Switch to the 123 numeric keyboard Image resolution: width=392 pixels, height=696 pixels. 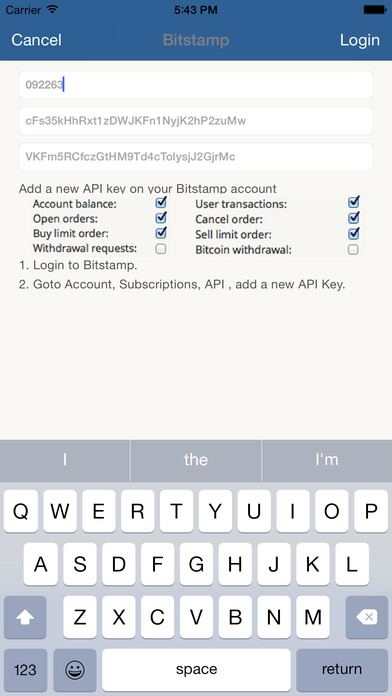25,670
